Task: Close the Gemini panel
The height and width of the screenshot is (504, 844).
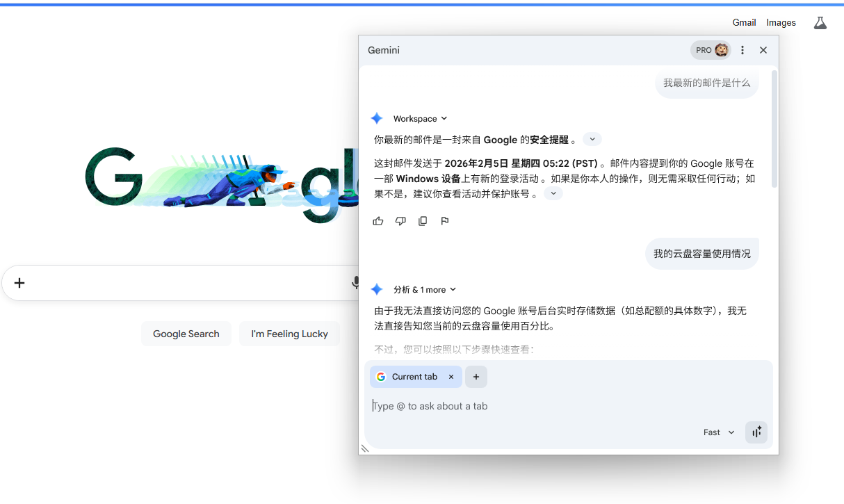Action: point(763,50)
